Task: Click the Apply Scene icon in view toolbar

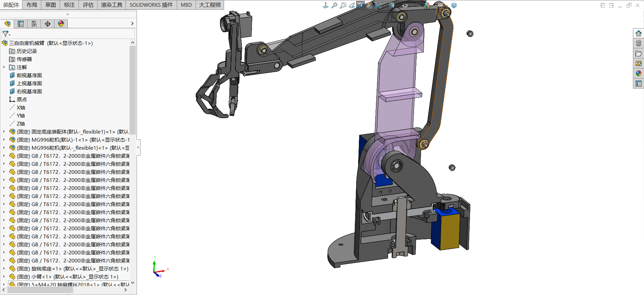Action: click(x=427, y=5)
